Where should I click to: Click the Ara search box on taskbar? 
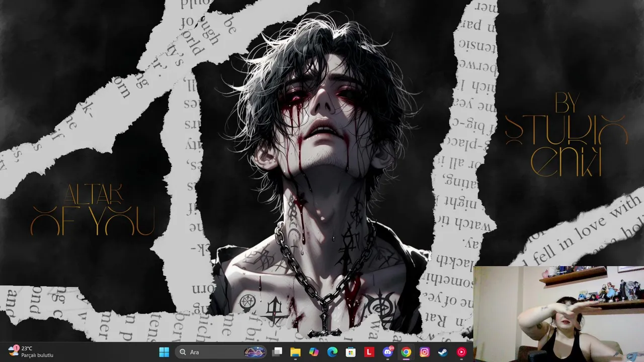point(221,352)
